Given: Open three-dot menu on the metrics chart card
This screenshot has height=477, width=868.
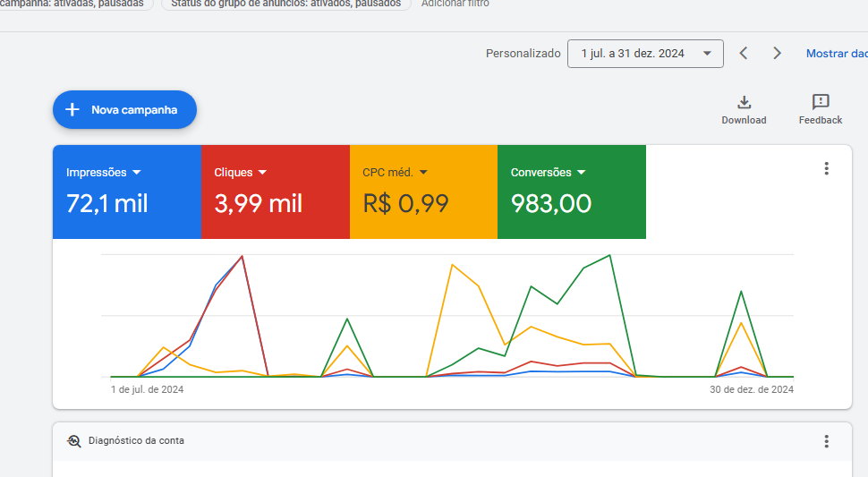Looking at the screenshot, I should [826, 168].
